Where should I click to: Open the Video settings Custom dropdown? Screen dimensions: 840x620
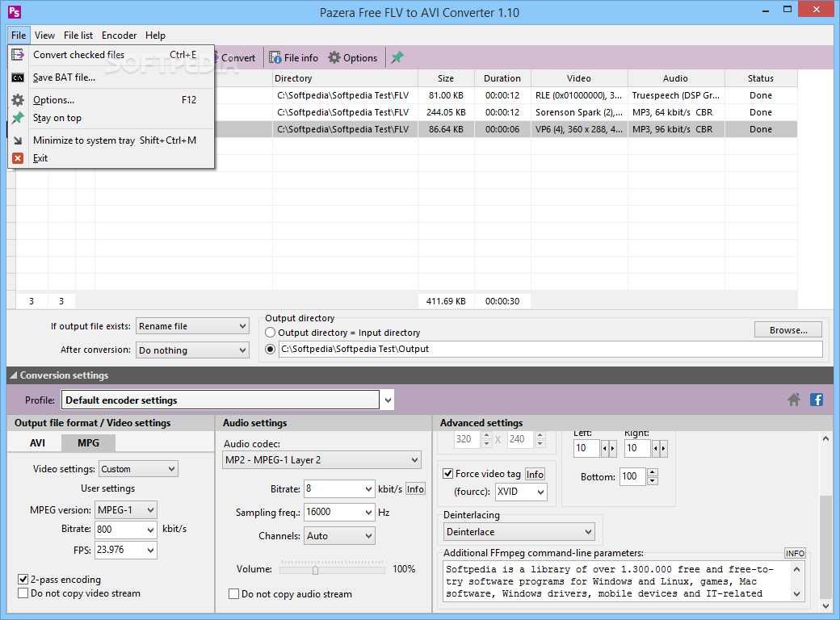tap(138, 469)
